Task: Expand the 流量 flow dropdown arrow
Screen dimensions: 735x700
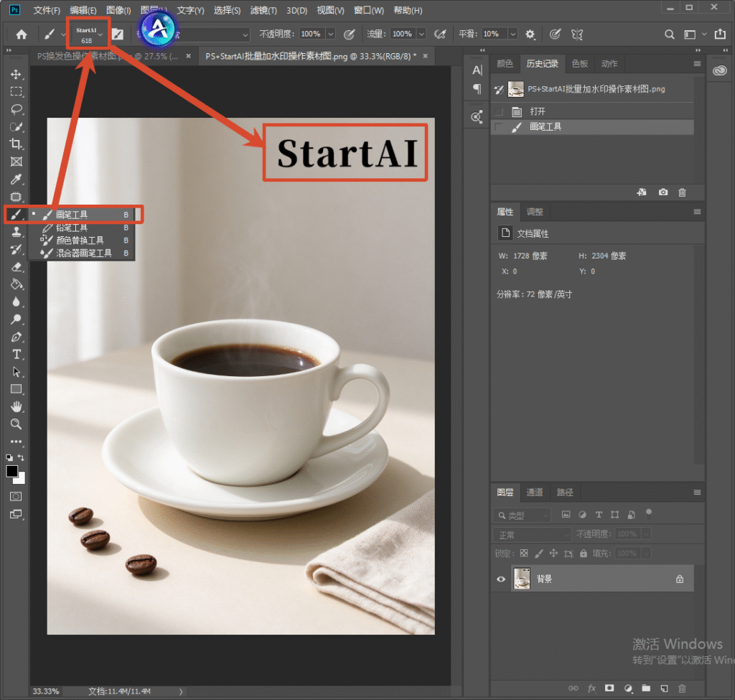Action: click(x=421, y=34)
